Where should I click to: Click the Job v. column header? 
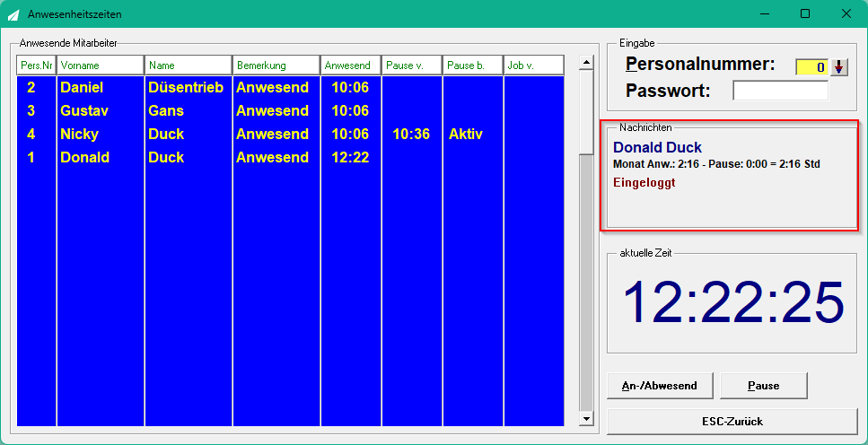pyautogui.click(x=534, y=65)
